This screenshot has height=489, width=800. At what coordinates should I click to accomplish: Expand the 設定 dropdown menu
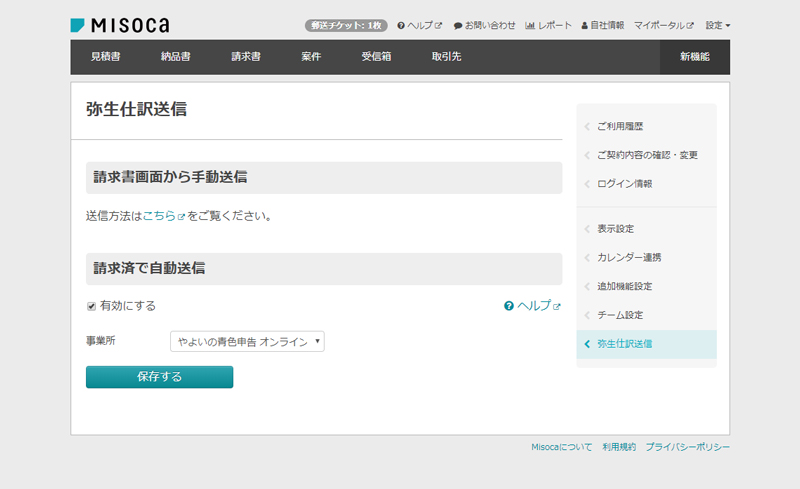[718, 26]
